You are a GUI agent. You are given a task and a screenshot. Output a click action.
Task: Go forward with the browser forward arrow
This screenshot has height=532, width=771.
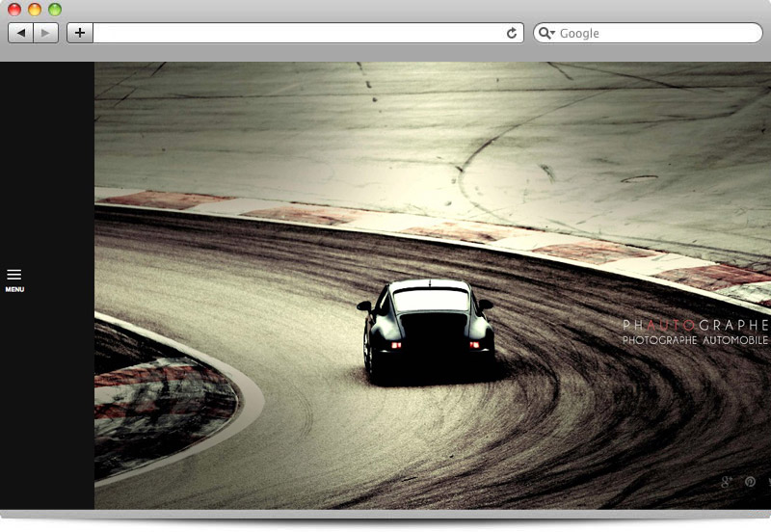point(45,33)
